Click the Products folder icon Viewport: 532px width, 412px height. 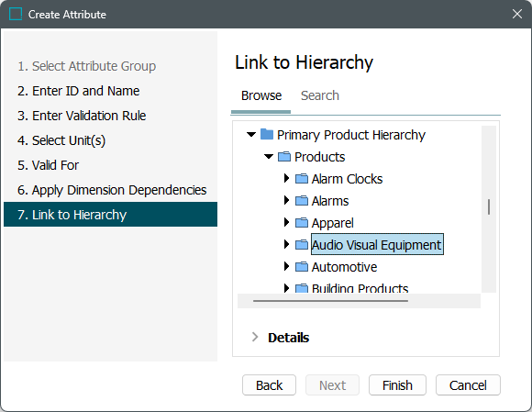click(x=284, y=157)
